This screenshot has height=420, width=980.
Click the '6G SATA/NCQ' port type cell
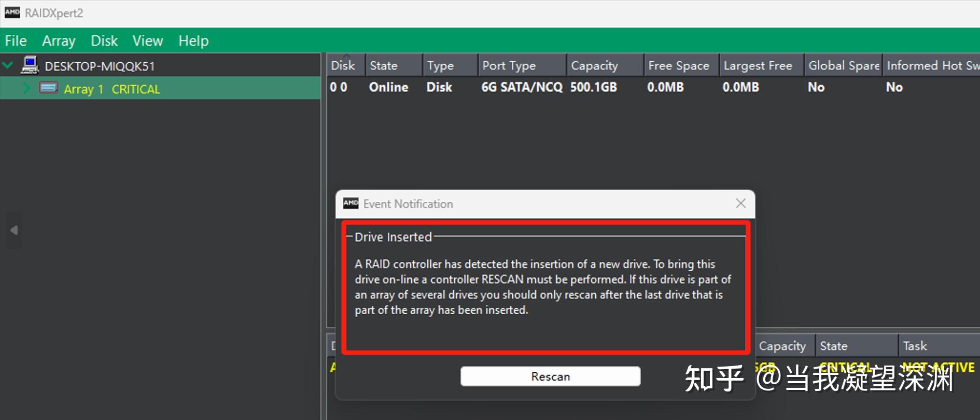522,87
